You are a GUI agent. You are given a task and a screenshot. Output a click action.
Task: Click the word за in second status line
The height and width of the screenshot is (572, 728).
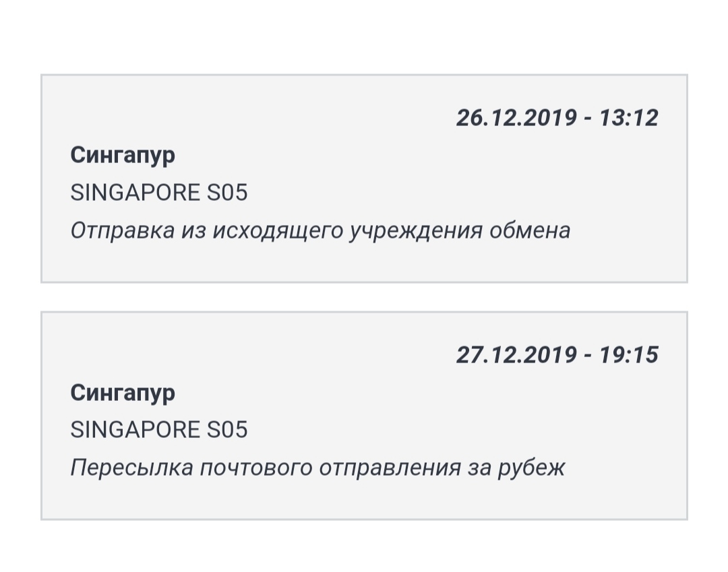click(x=479, y=468)
